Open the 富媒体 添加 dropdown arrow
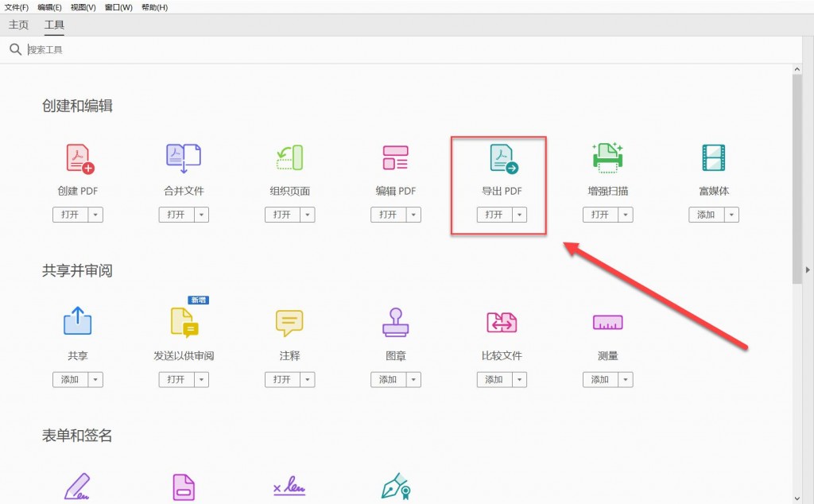814x504 pixels. [x=731, y=215]
